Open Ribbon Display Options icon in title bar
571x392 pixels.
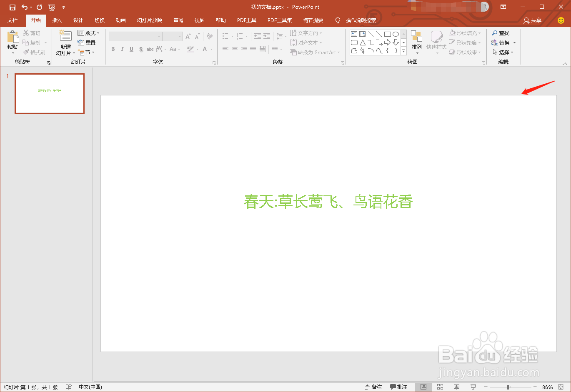tap(503, 7)
